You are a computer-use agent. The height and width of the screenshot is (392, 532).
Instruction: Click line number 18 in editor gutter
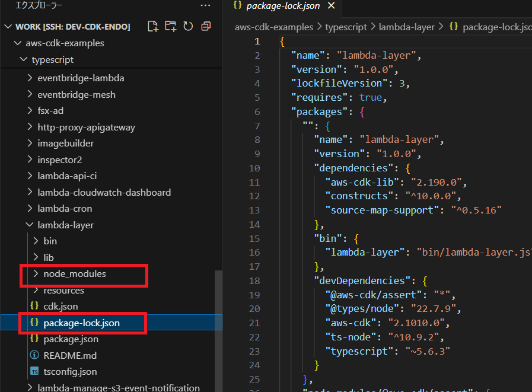pos(257,280)
